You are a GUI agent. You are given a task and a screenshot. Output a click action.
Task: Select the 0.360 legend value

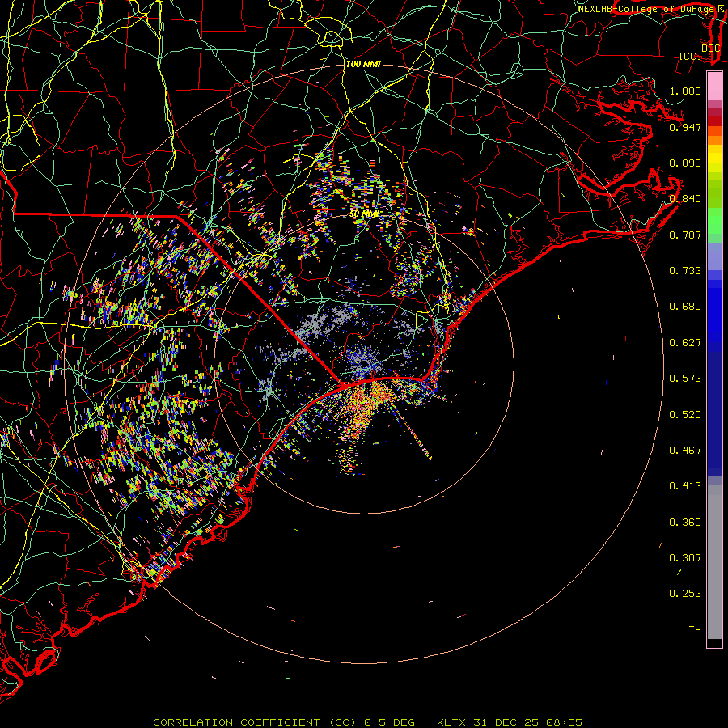click(x=685, y=523)
